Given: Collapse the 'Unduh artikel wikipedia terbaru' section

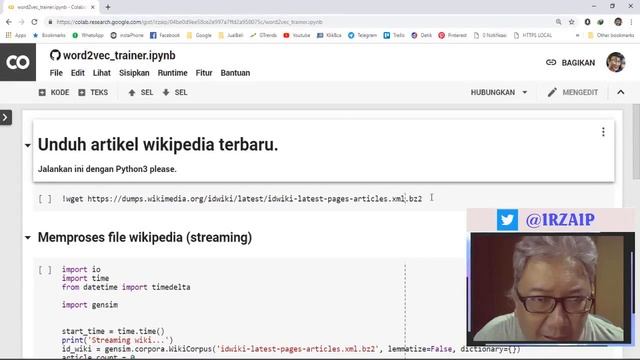Looking at the screenshot, I should pyautogui.click(x=27, y=145).
